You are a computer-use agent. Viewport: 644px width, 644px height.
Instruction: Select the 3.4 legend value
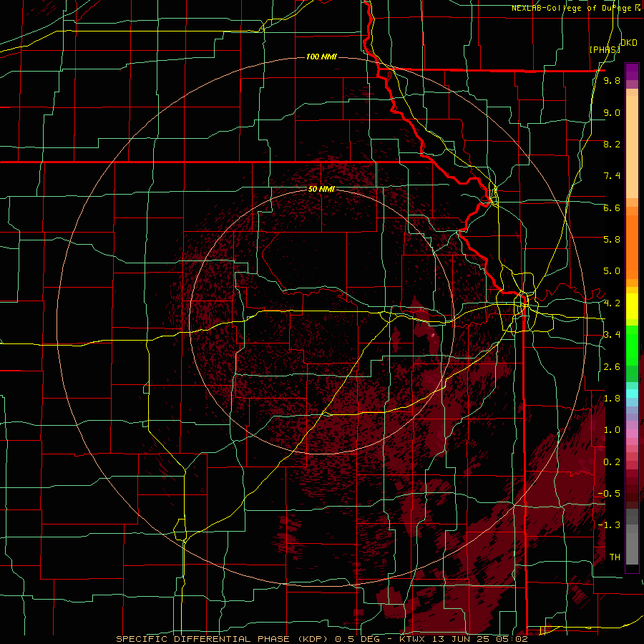tap(612, 335)
